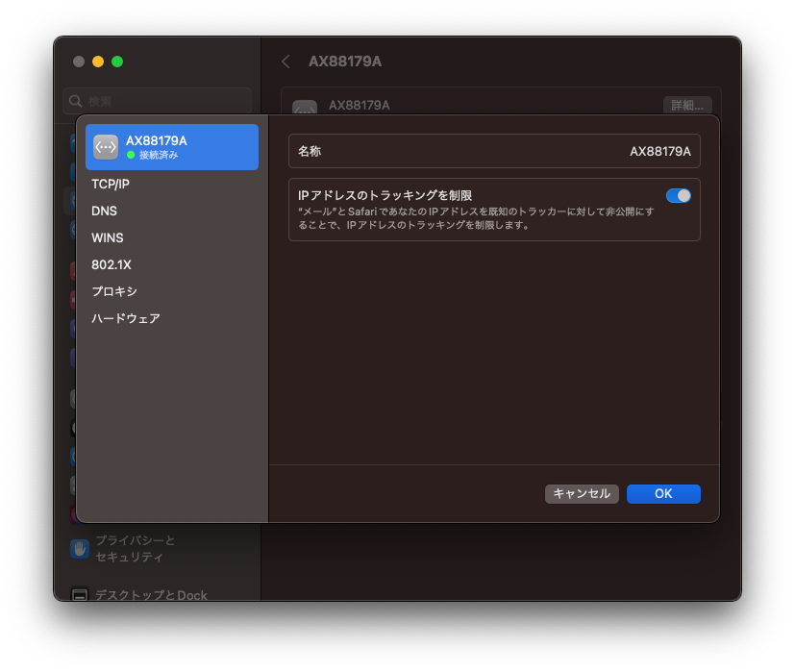795x672 pixels.
Task: Disable the IPアドレスのトラッキングを制限 toggle
Action: pos(679,195)
